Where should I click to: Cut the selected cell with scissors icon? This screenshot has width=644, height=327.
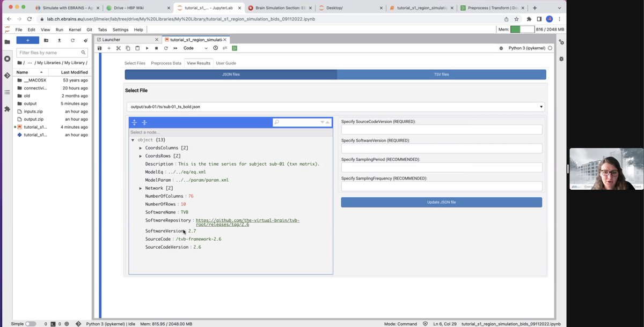[119, 48]
